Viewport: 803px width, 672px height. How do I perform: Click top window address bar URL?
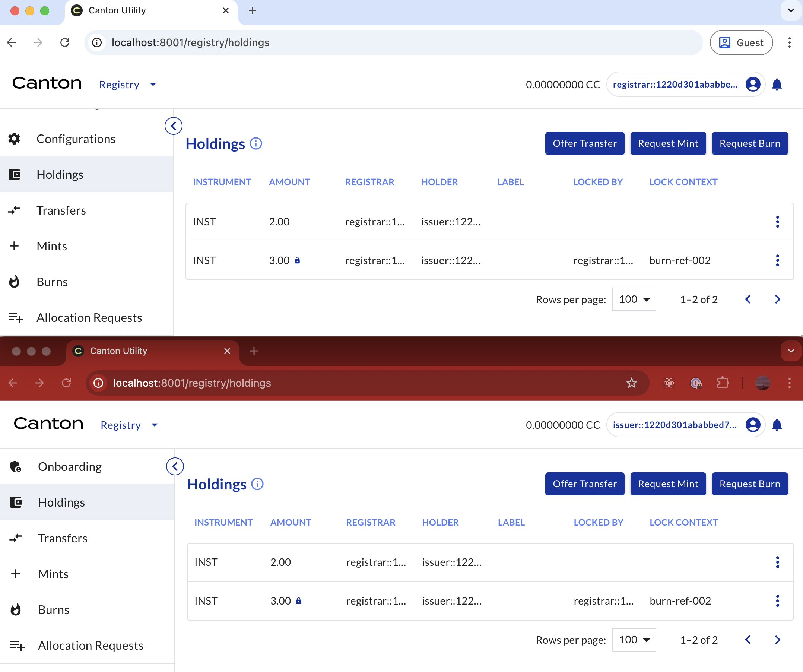190,42
